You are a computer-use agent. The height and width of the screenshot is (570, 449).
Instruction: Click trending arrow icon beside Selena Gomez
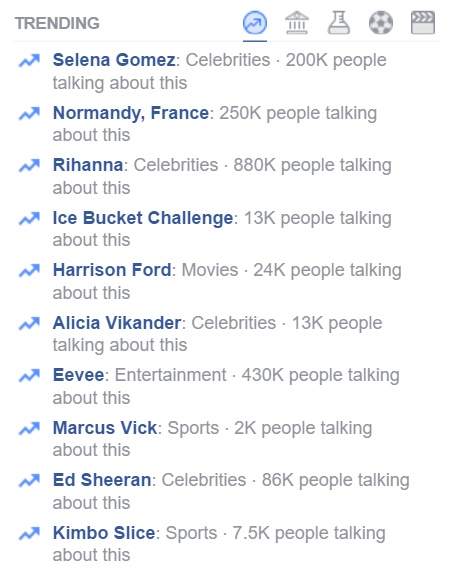(29, 61)
